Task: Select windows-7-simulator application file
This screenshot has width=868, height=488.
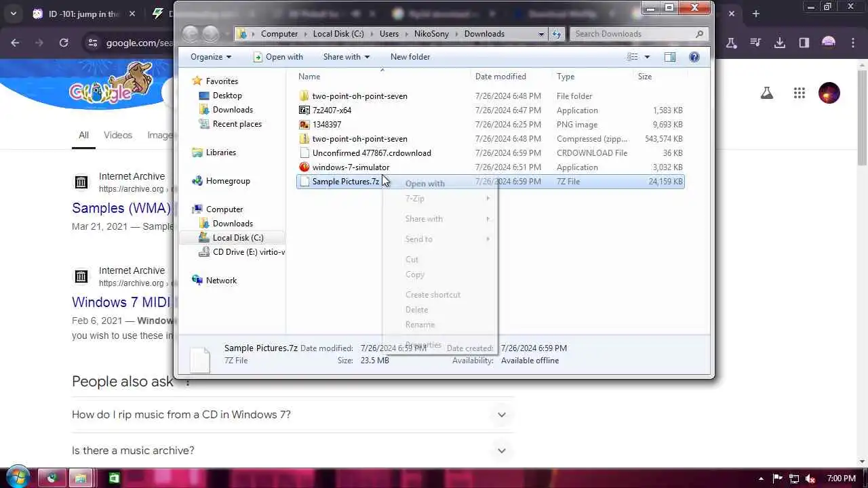Action: (x=490, y=167)
